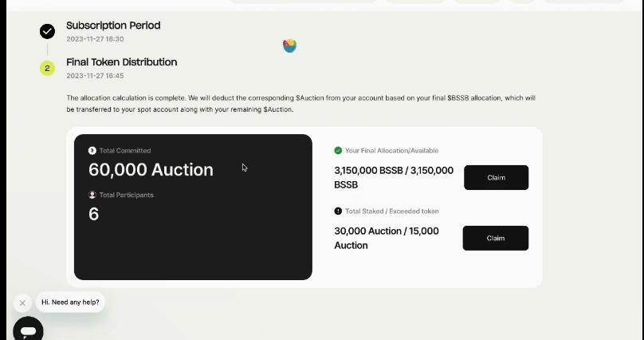Claim the 3,150,000 BSSB allocation

tap(496, 178)
